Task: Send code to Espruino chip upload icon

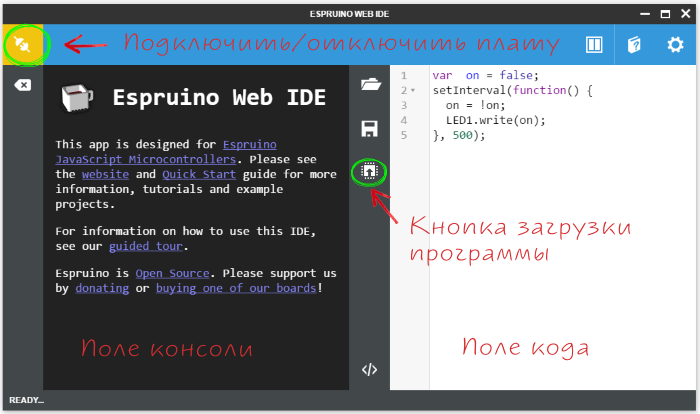Action: [x=369, y=171]
